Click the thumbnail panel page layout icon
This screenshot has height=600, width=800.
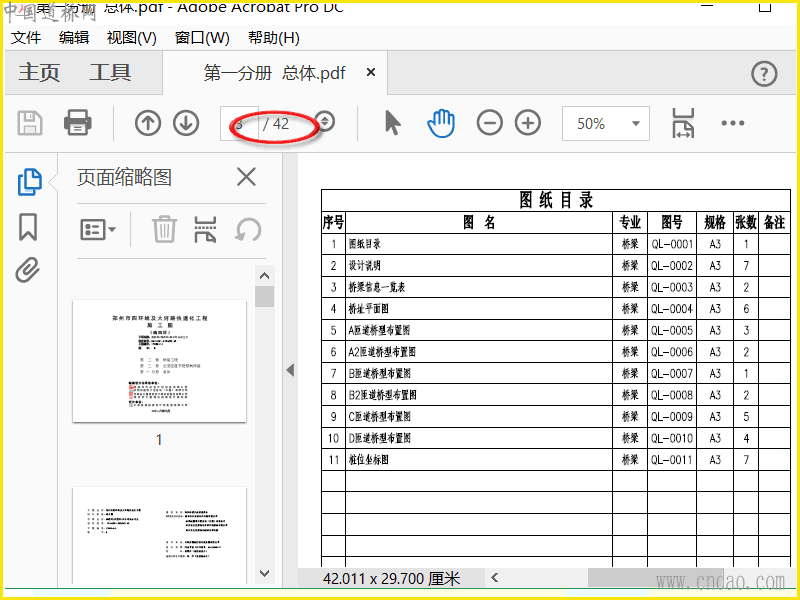[x=205, y=229]
